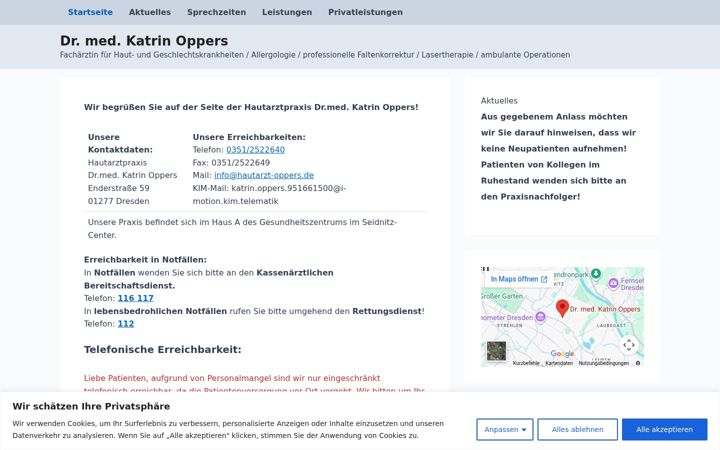Click the 'Telefonische Erreichbarkeit:' heading
The height and width of the screenshot is (450, 720).
pos(163,349)
